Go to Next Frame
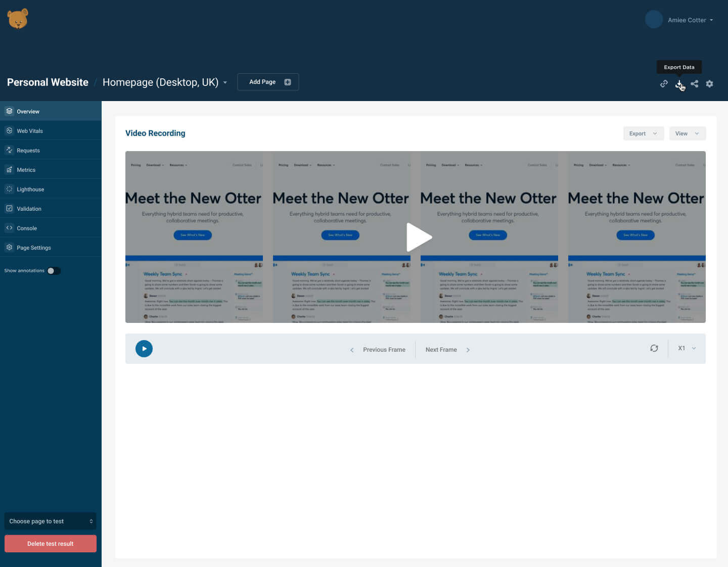The image size is (728, 567). tap(447, 350)
